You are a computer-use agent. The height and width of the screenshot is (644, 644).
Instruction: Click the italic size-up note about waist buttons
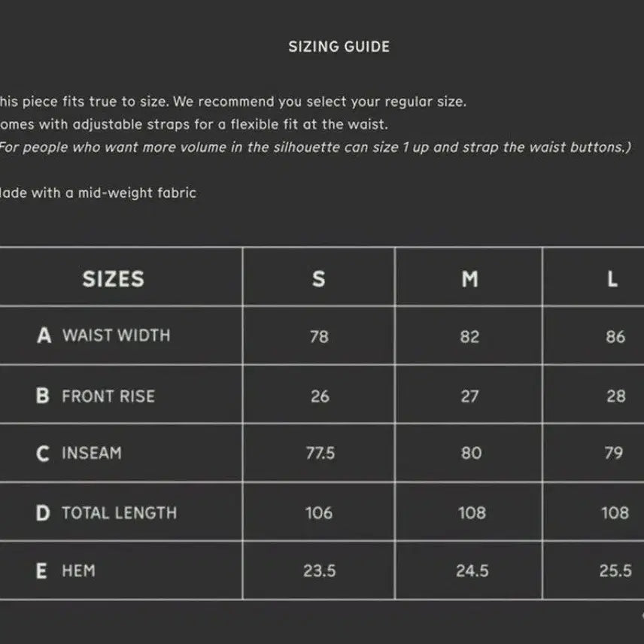pos(314,147)
